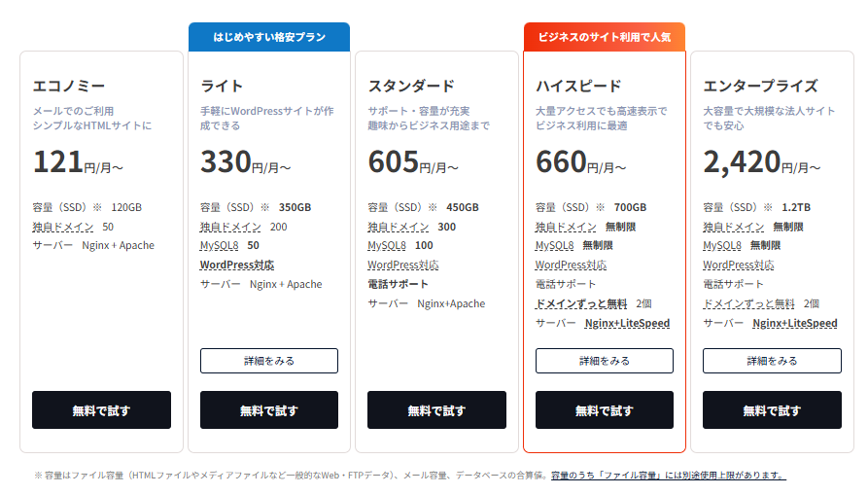Select the ビジネスのサイト利用で人気 orange badge

pyautogui.click(x=604, y=38)
